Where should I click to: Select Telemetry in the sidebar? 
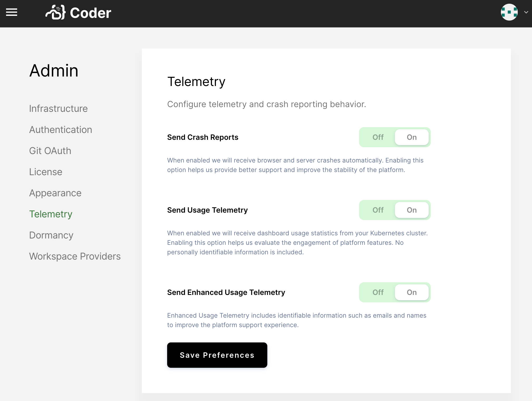click(x=51, y=214)
